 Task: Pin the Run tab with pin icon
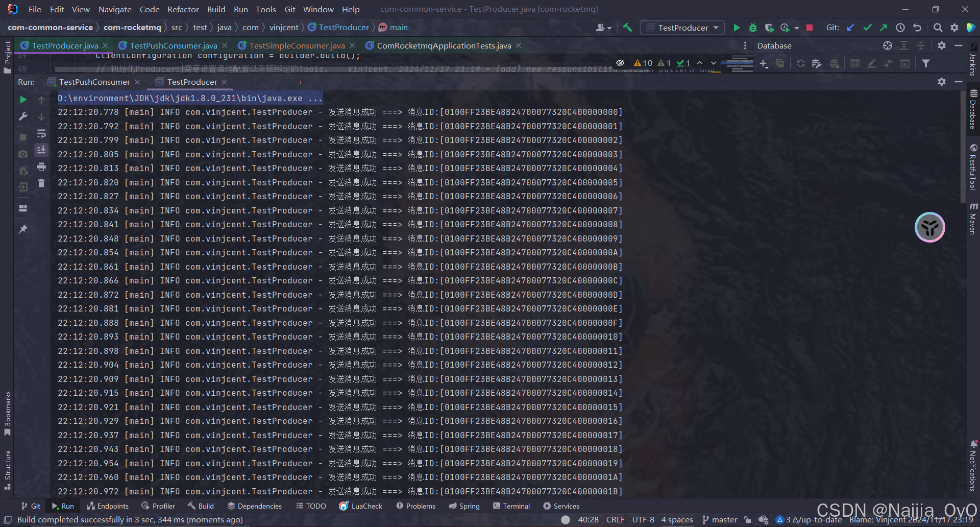(23, 229)
